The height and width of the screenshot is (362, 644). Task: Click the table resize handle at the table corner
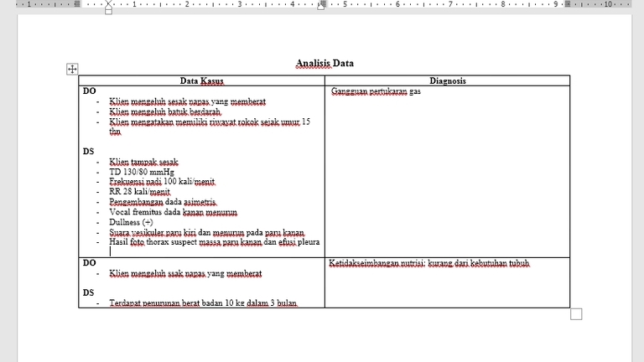(x=576, y=314)
